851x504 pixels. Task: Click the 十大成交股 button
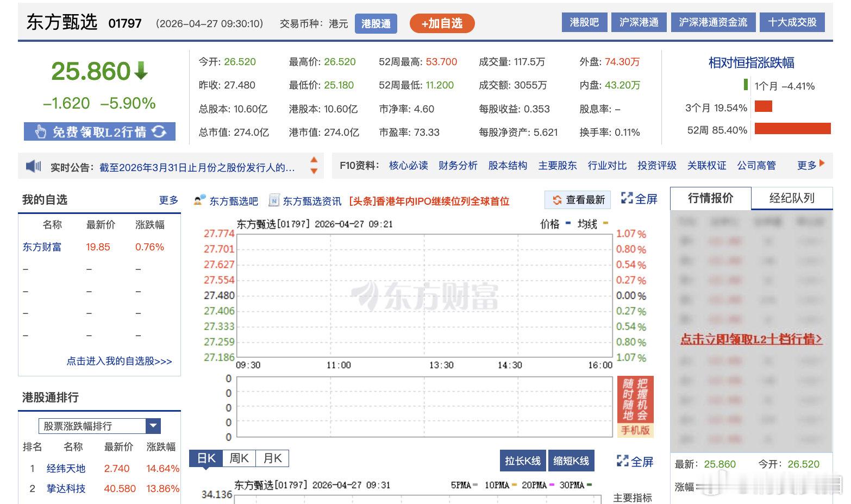pyautogui.click(x=792, y=22)
